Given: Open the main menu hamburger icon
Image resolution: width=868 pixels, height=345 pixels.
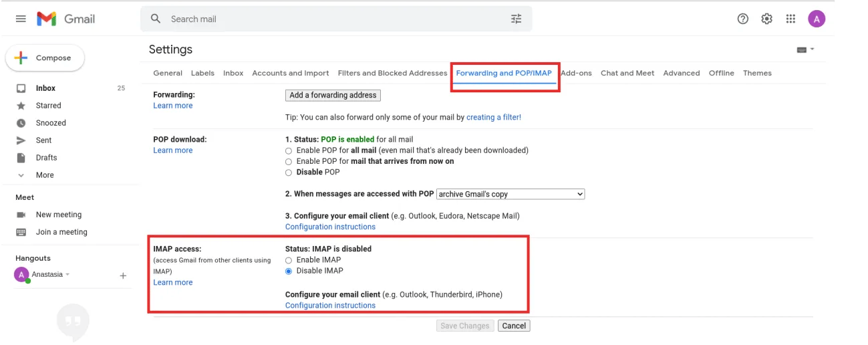Looking at the screenshot, I should 21,19.
